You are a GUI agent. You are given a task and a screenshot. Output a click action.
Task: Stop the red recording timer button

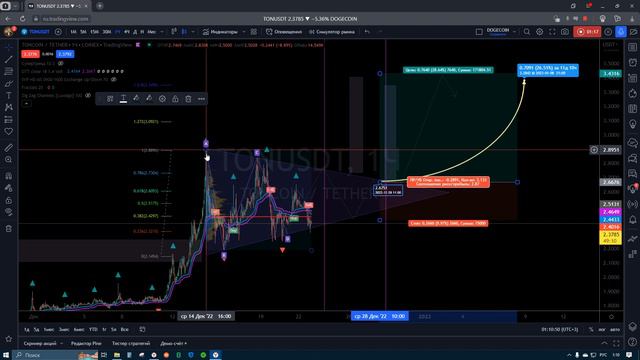(587, 32)
